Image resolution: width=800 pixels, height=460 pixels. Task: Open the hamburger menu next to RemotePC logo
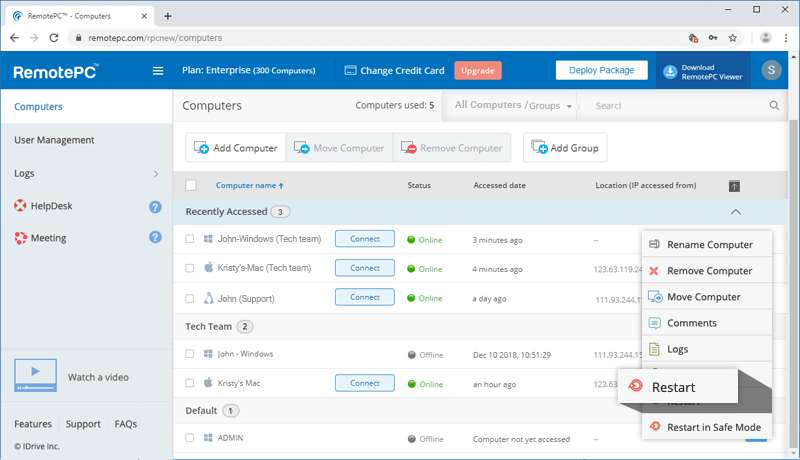158,71
